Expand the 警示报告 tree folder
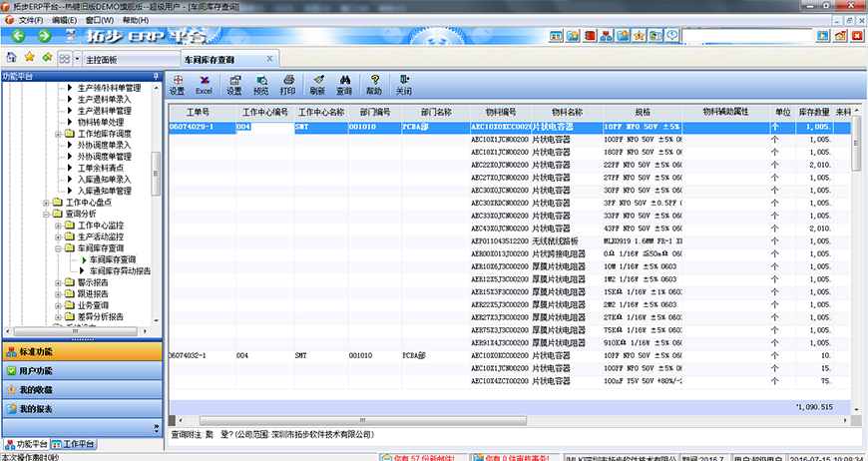This screenshot has height=461, width=868. click(x=57, y=282)
